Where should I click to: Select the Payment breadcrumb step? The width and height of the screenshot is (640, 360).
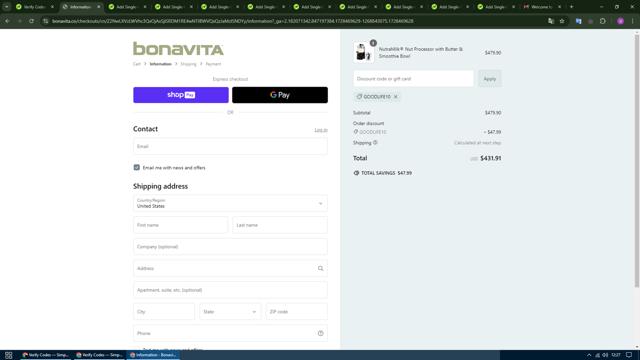[x=213, y=64]
